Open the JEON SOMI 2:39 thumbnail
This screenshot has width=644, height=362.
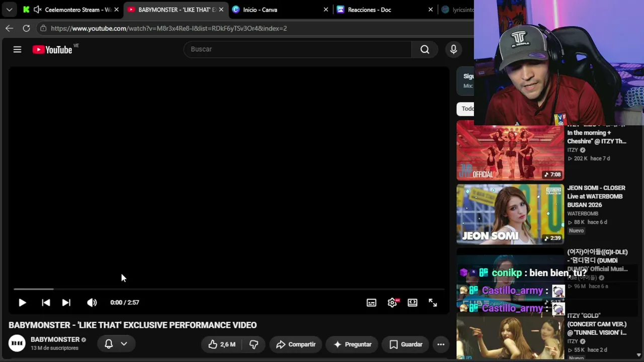[510, 214]
